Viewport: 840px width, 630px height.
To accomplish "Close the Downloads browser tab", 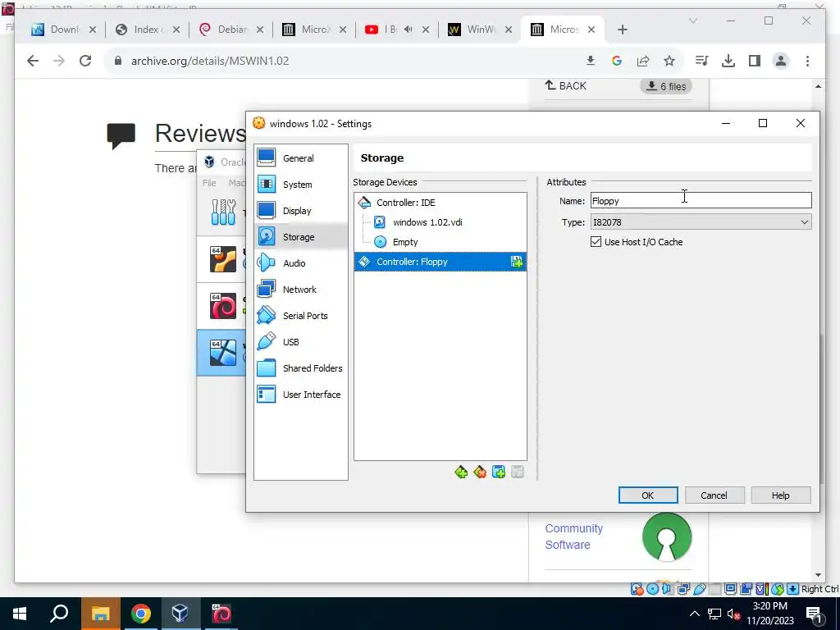I will pos(92,30).
